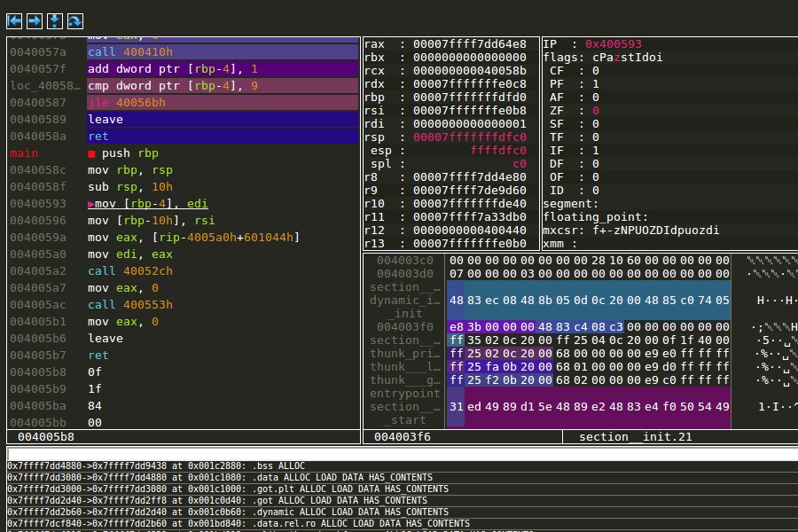The height and width of the screenshot is (532, 798).
Task: Click the continue execution right-arrow icon
Action: [x=35, y=21]
